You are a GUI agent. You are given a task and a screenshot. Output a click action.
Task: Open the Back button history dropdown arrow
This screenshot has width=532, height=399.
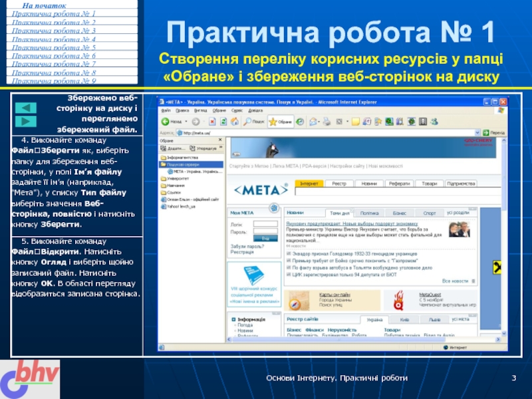pos(186,122)
